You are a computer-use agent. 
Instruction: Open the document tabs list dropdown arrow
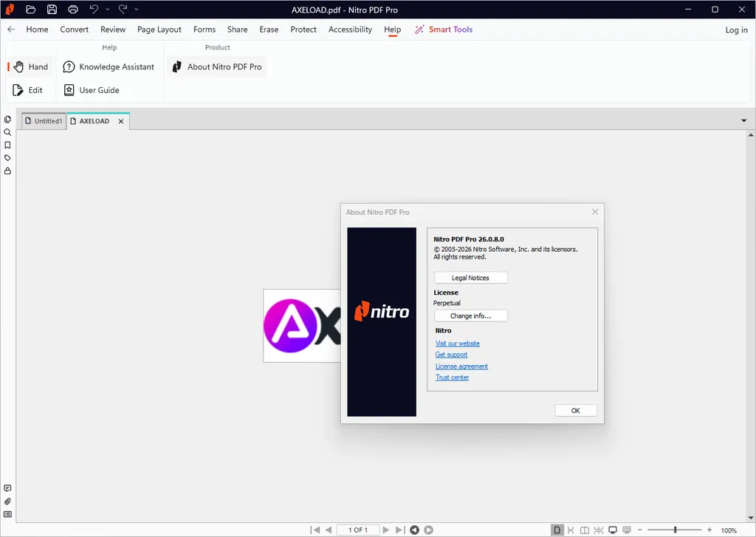pos(743,120)
